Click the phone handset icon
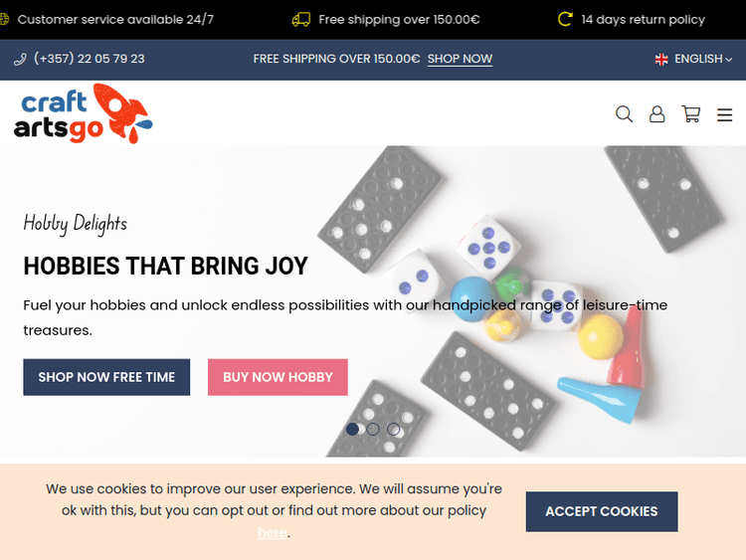Screen dimensions: 746x560 tap(20, 59)
